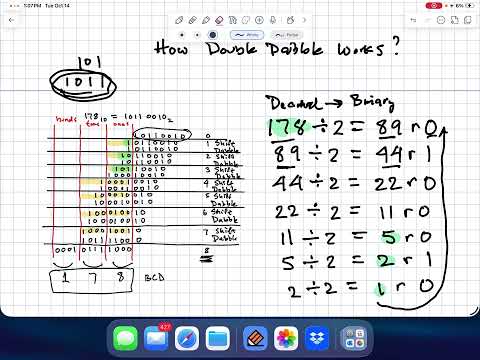The height and width of the screenshot is (360, 480).
Task: Select the shapes tool
Action: [x=232, y=20]
